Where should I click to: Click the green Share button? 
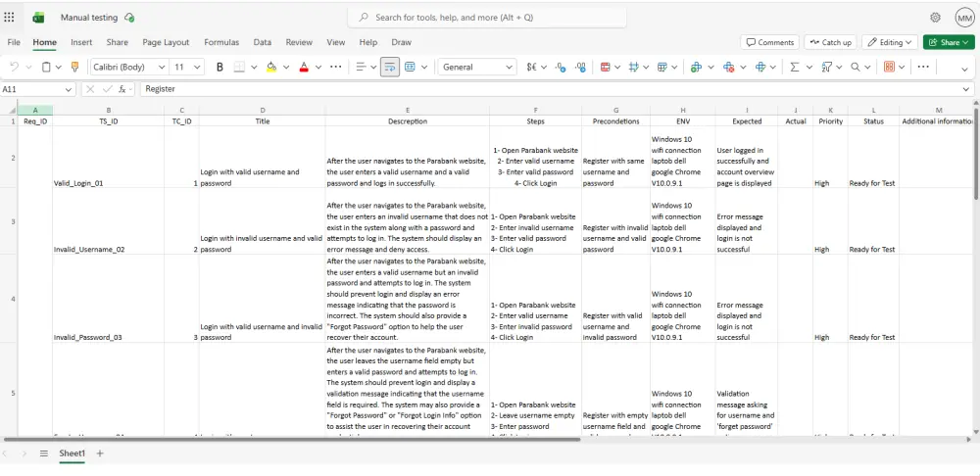tap(949, 42)
